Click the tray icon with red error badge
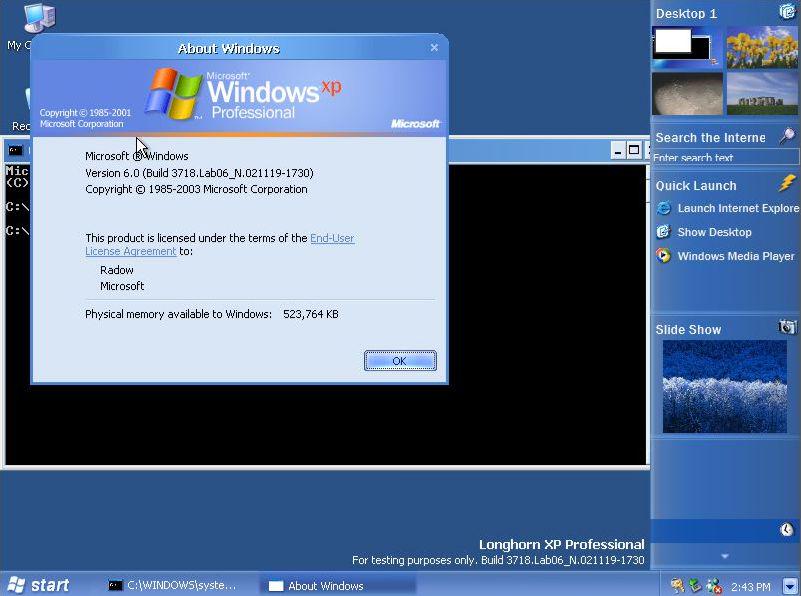Screen dimensions: 801x596 712,585
